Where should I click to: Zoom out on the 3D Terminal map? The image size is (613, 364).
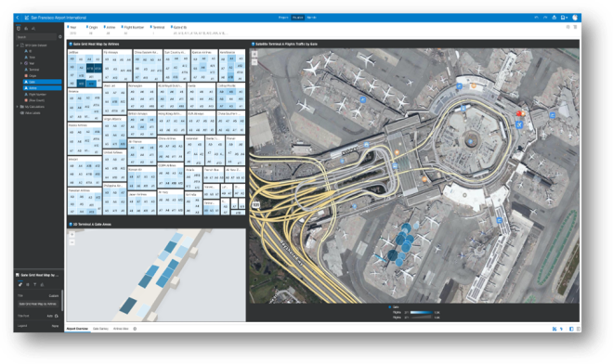[x=72, y=242]
